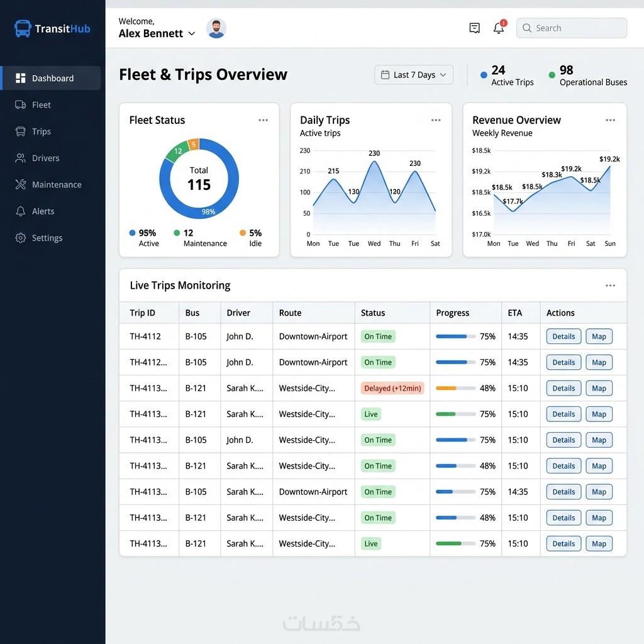The width and height of the screenshot is (644, 644).
Task: Open Map for the Delayed (+12min) trip
Action: pyautogui.click(x=599, y=388)
